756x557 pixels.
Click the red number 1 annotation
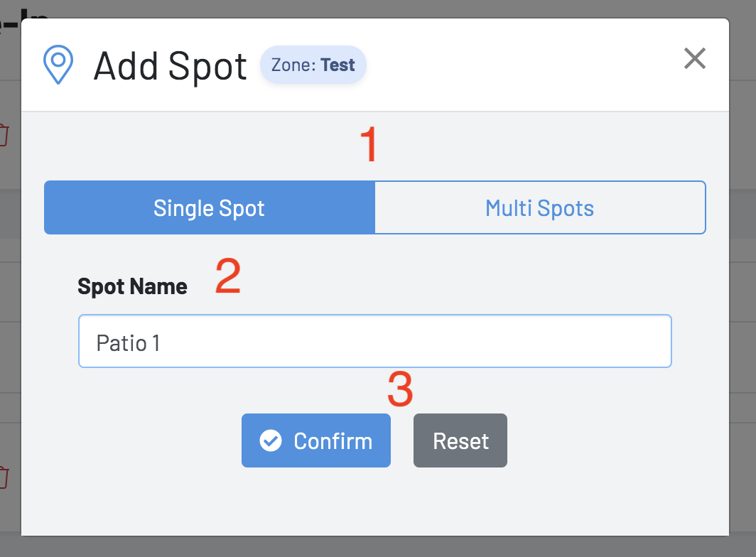point(369,144)
